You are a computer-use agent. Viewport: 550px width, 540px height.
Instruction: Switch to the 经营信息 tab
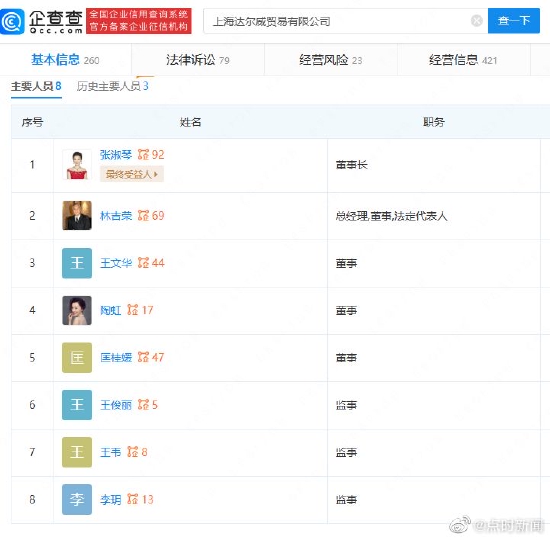coord(463,60)
